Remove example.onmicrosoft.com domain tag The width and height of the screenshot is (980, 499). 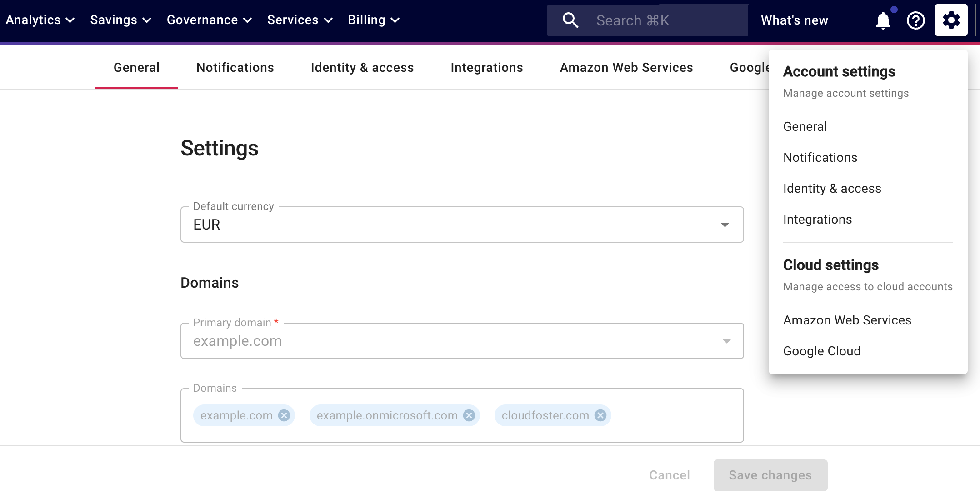pos(470,415)
